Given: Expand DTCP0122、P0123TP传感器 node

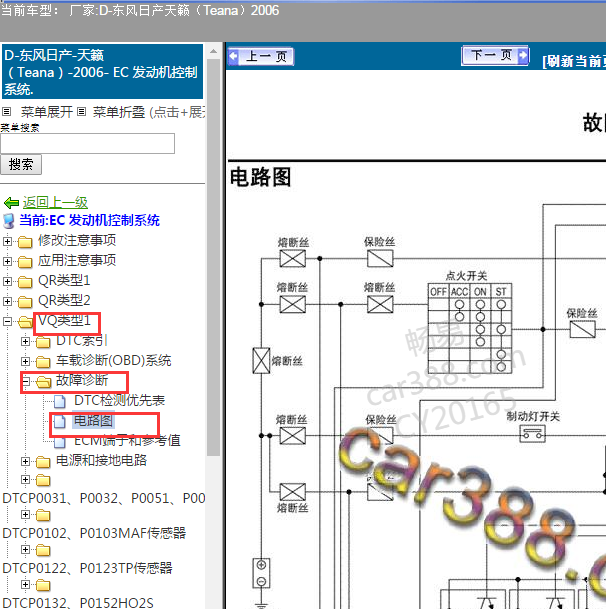Looking at the screenshot, I should 25,550.
